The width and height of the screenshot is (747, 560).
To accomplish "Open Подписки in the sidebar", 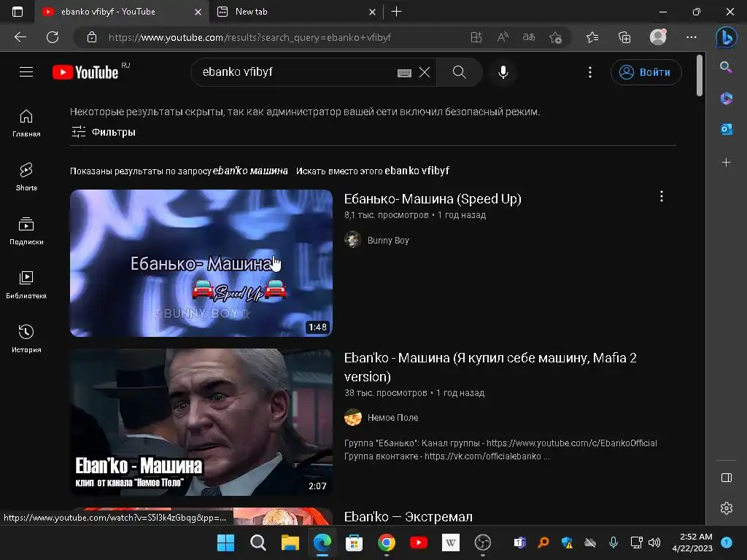I will [26, 231].
